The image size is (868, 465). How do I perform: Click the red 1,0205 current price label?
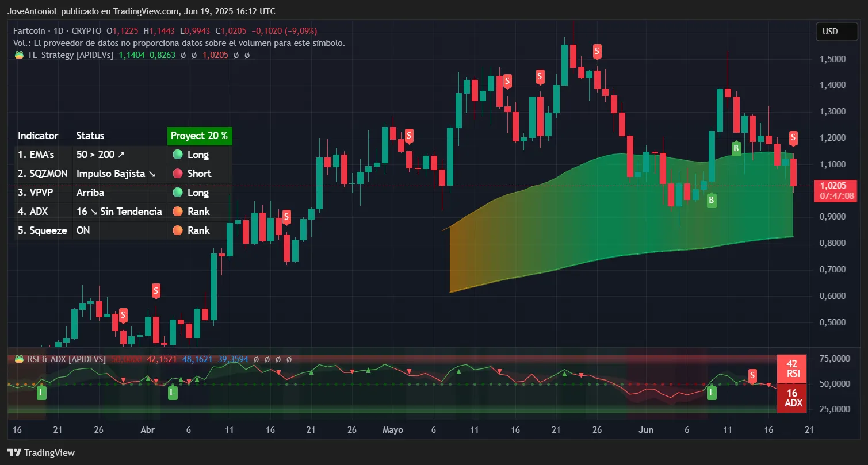835,186
